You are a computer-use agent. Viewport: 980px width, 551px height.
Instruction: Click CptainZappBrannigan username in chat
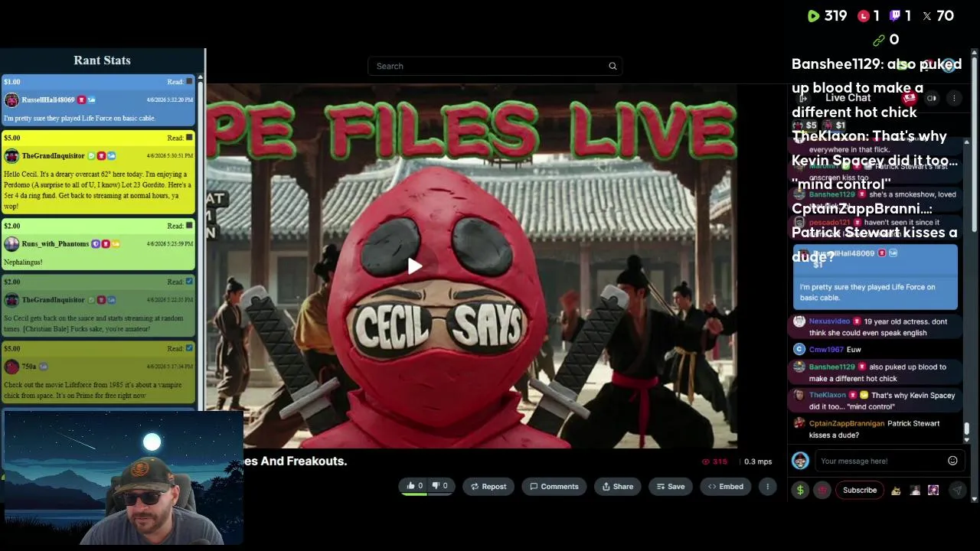[847, 423]
